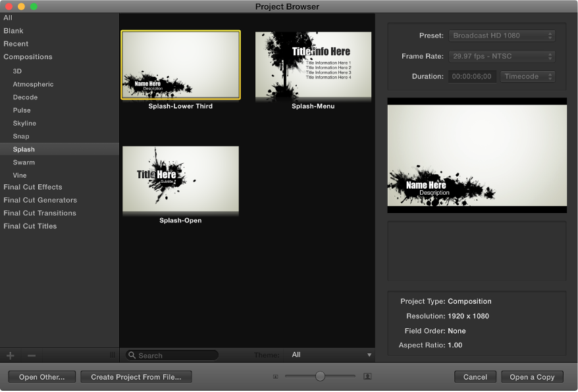Image resolution: width=578 pixels, height=392 pixels.
Task: Click Create Project From File
Action: [136, 376]
